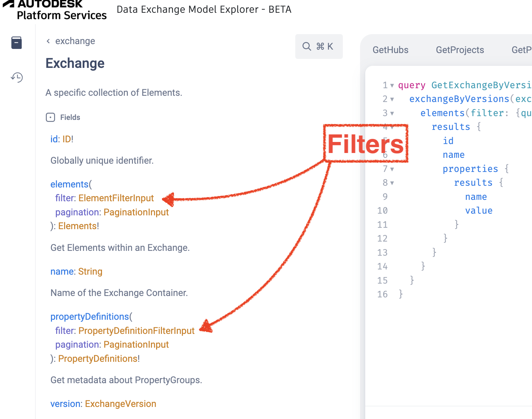This screenshot has height=419, width=532.
Task: Open the id field link
Action: [x=54, y=139]
